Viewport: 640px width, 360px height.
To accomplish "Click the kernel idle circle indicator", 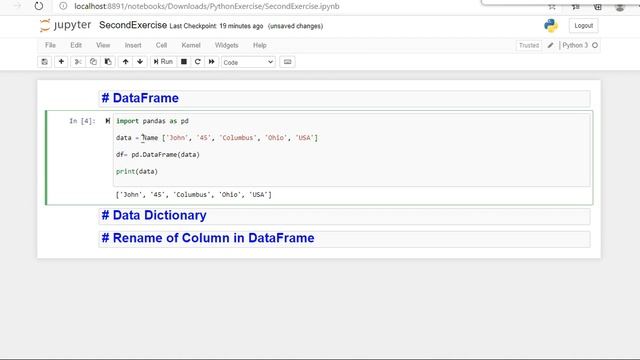I will tap(595, 45).
